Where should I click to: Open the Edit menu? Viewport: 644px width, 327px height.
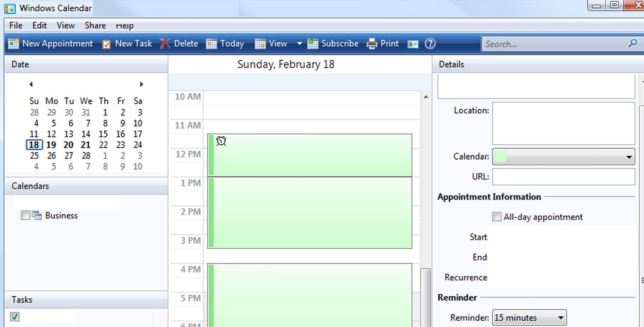click(40, 25)
